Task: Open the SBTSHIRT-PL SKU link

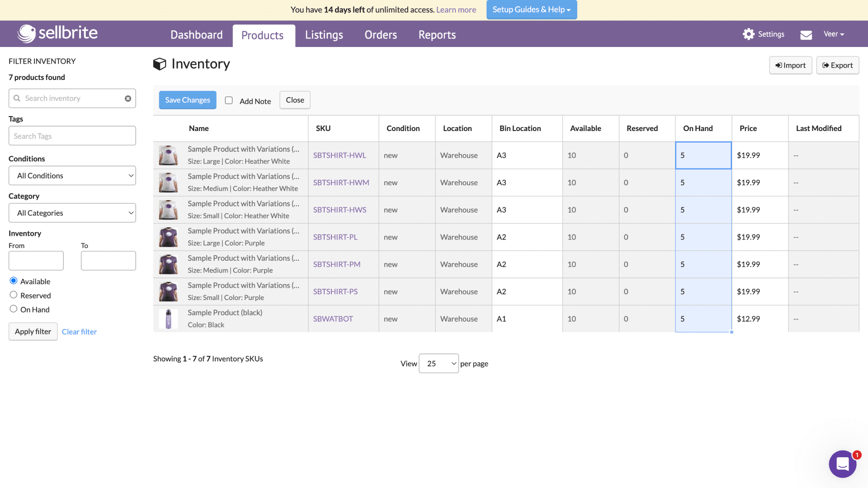Action: pos(335,237)
